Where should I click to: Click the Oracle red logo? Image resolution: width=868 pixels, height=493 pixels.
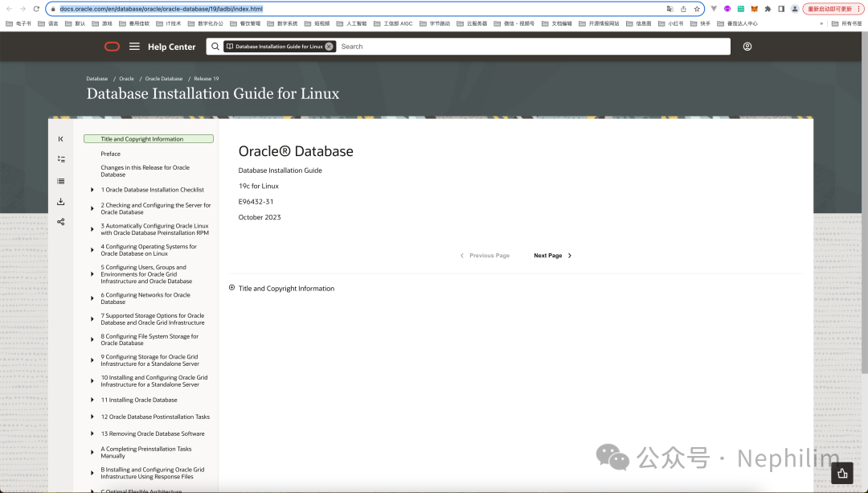pyautogui.click(x=112, y=47)
